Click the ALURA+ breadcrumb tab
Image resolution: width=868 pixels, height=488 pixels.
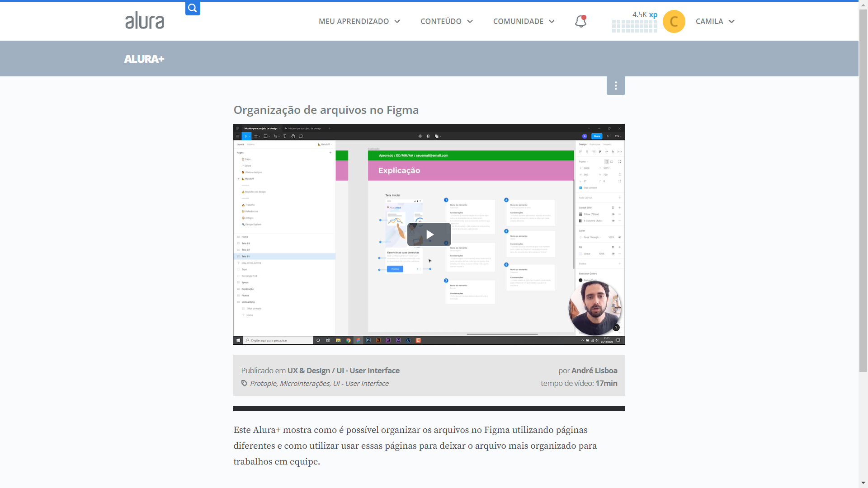(144, 58)
